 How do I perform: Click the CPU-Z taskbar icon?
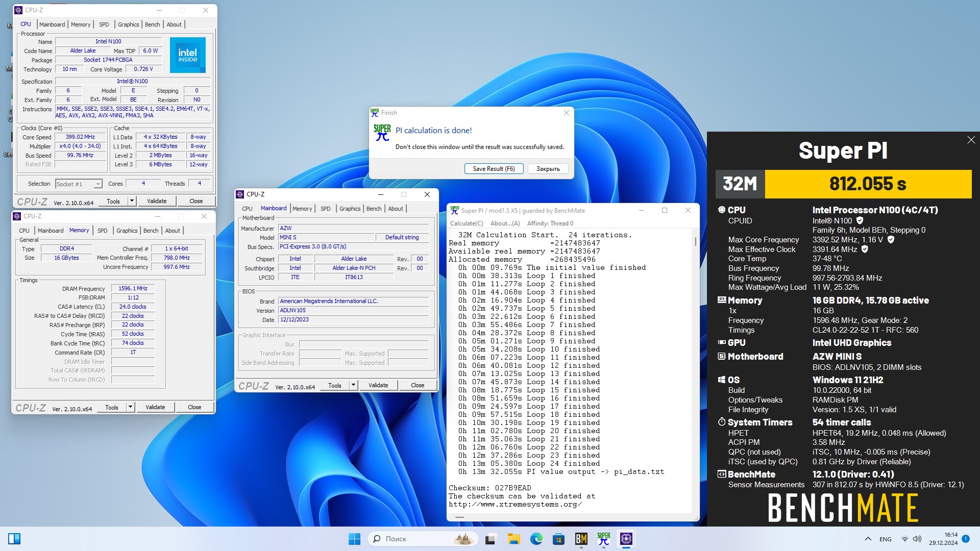(x=626, y=539)
